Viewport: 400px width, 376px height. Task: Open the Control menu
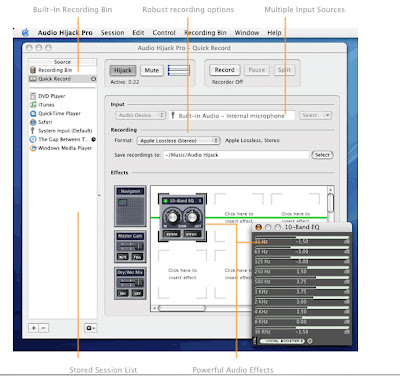164,33
